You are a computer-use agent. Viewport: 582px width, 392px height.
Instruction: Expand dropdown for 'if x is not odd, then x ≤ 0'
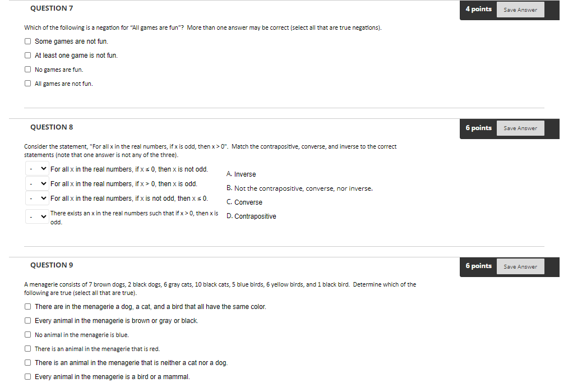37,198
